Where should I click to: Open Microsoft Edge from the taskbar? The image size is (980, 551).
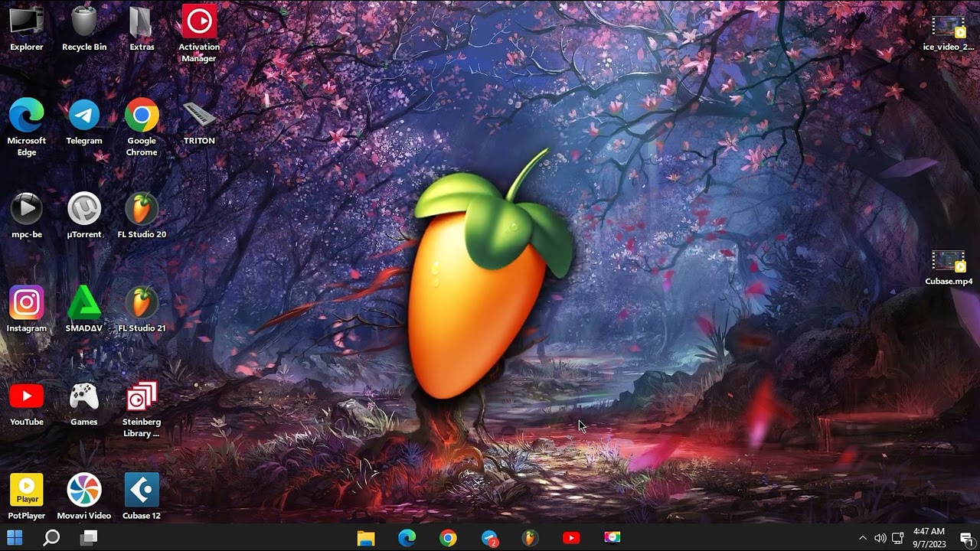[x=407, y=538]
